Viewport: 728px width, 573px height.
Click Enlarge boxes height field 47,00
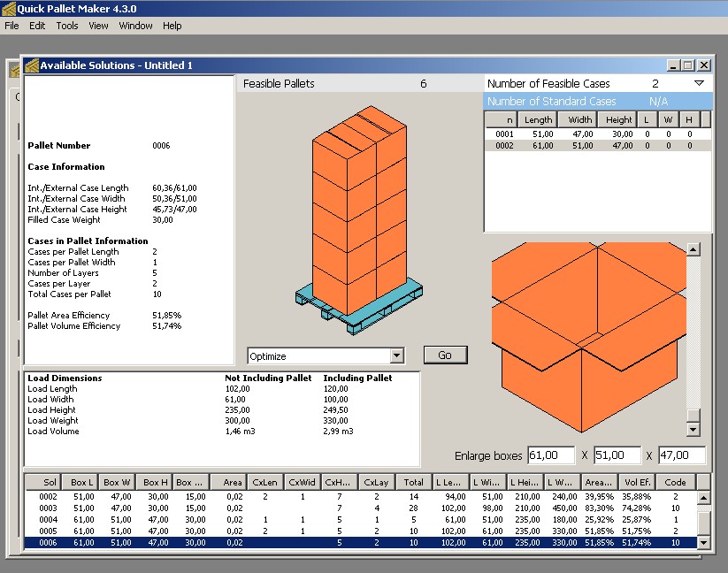pyautogui.click(x=682, y=455)
